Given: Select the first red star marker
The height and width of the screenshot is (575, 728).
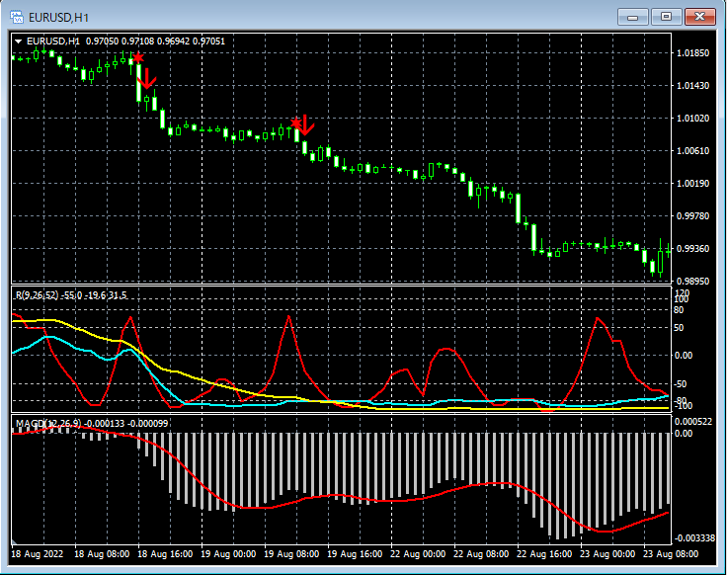Looking at the screenshot, I should 138,58.
